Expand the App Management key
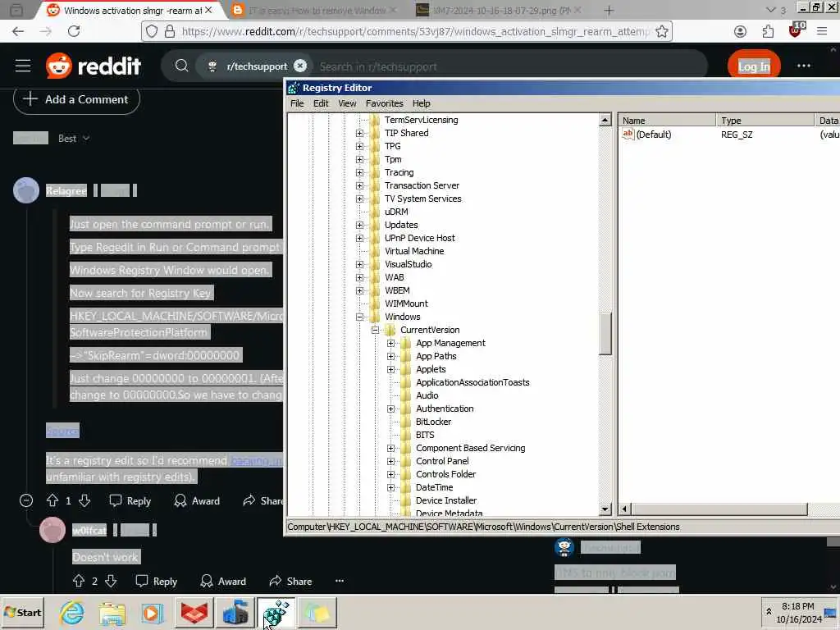This screenshot has height=630, width=840. 390,344
